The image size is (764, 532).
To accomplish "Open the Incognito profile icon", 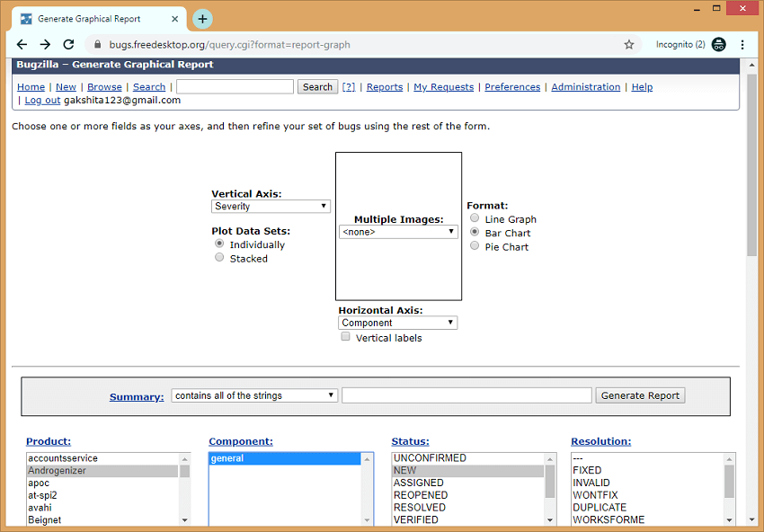I will 719,45.
